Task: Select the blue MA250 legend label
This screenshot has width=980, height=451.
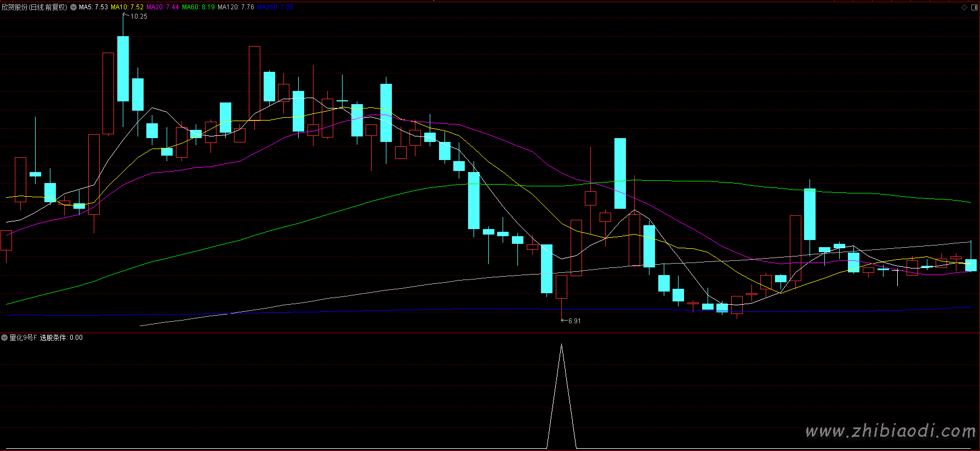Action: pos(275,7)
